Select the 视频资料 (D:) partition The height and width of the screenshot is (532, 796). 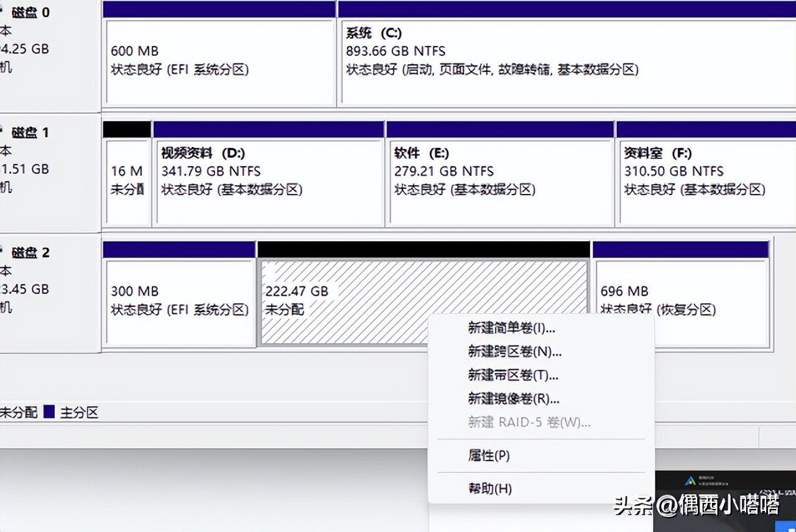(267, 180)
